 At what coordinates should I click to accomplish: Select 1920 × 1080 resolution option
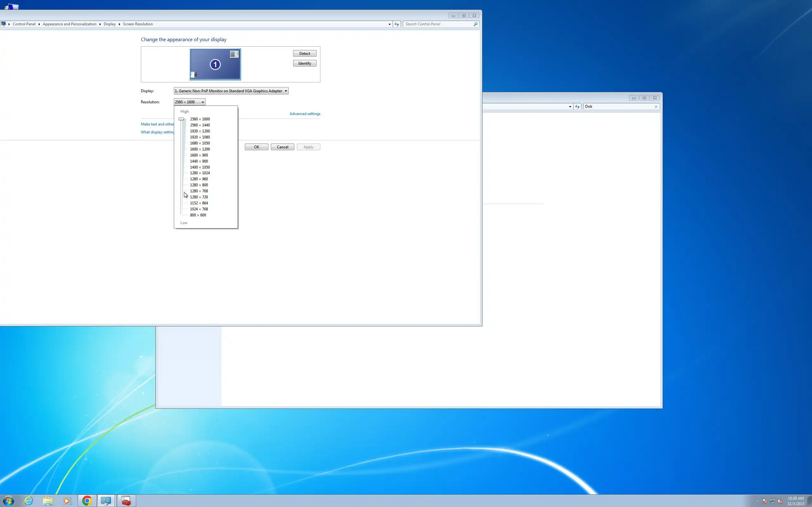coord(200,137)
